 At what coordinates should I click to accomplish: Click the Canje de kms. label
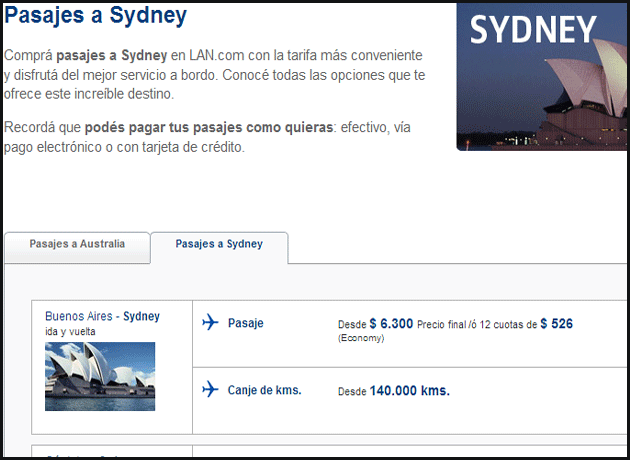[264, 390]
